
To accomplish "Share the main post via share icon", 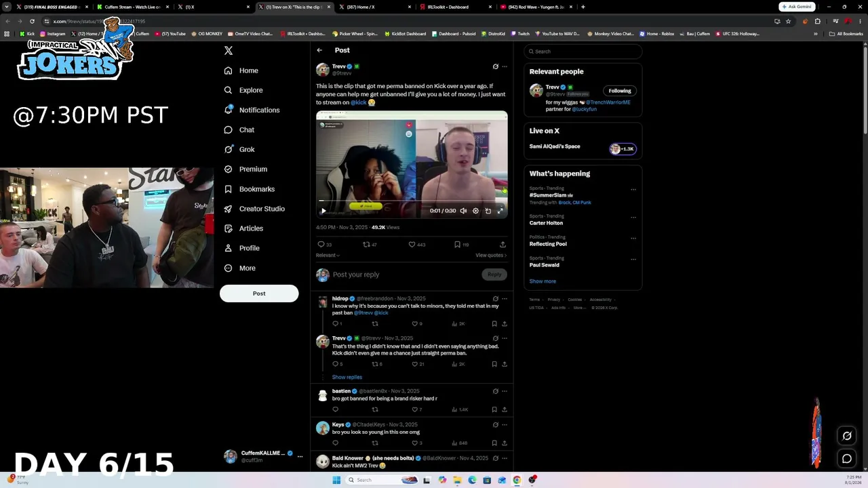I will pyautogui.click(x=502, y=245).
